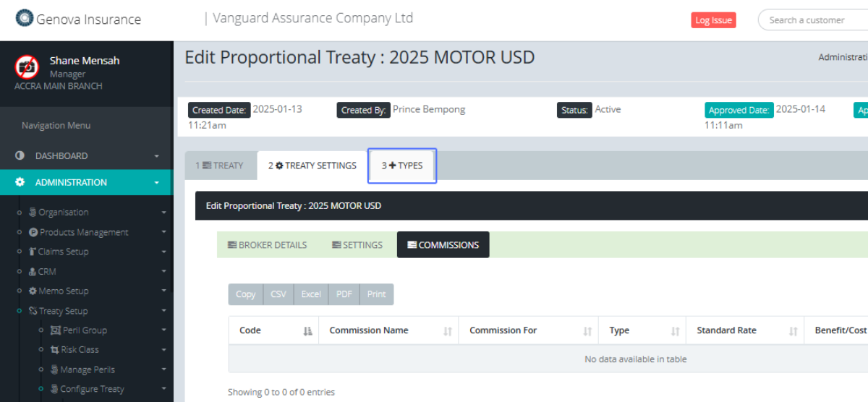
Task: Switch to the 1 Treaty tab
Action: (220, 166)
